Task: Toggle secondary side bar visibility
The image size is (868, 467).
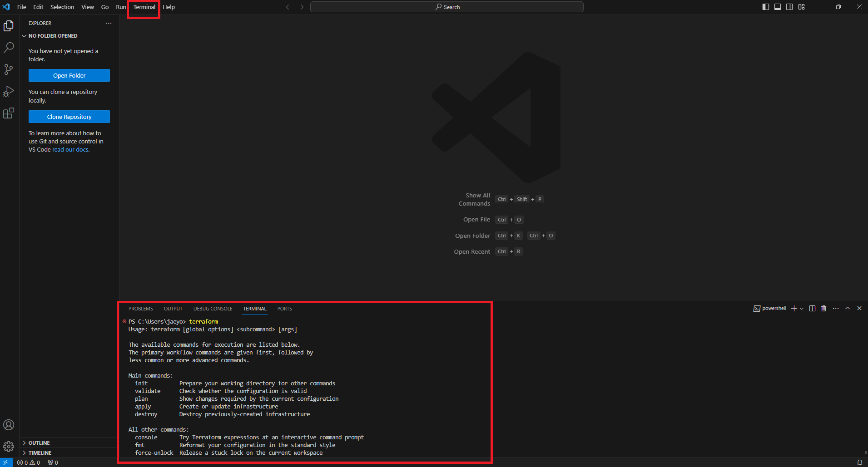Action: point(789,7)
